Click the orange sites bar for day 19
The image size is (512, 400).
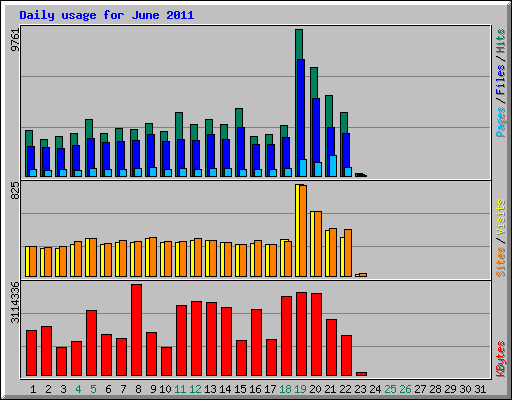coord(303,231)
